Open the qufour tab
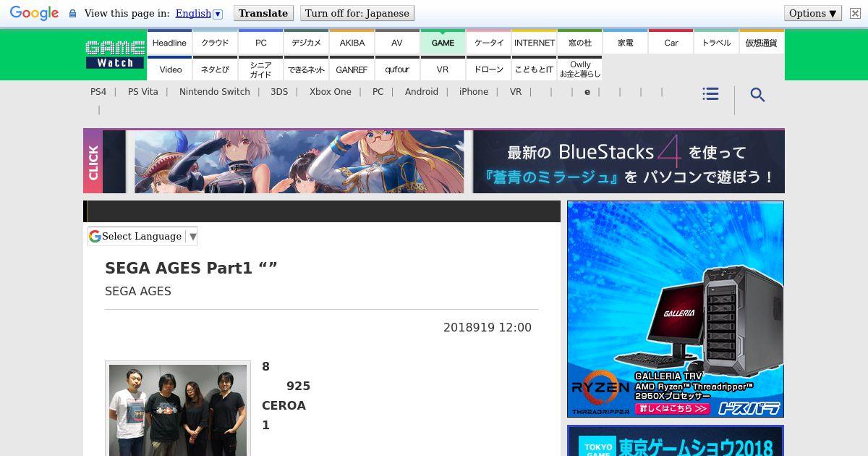 coord(397,69)
